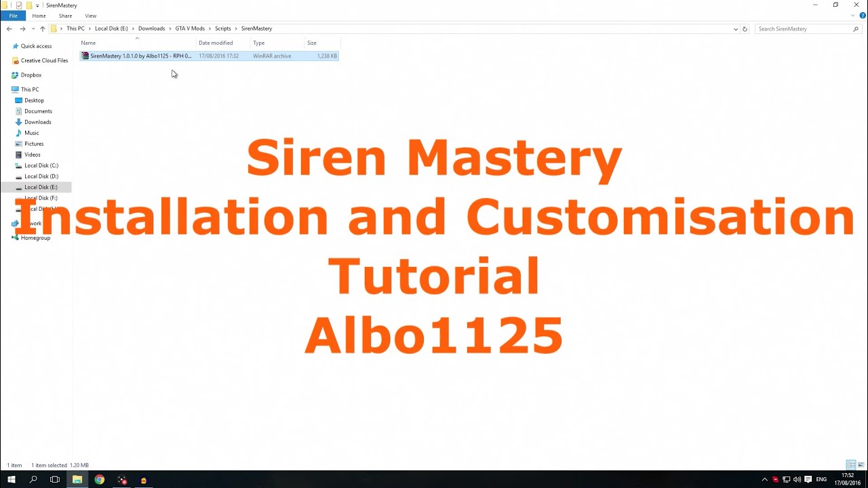Image resolution: width=868 pixels, height=488 pixels.
Task: Open the Share ribbon tab
Action: pyautogui.click(x=65, y=16)
